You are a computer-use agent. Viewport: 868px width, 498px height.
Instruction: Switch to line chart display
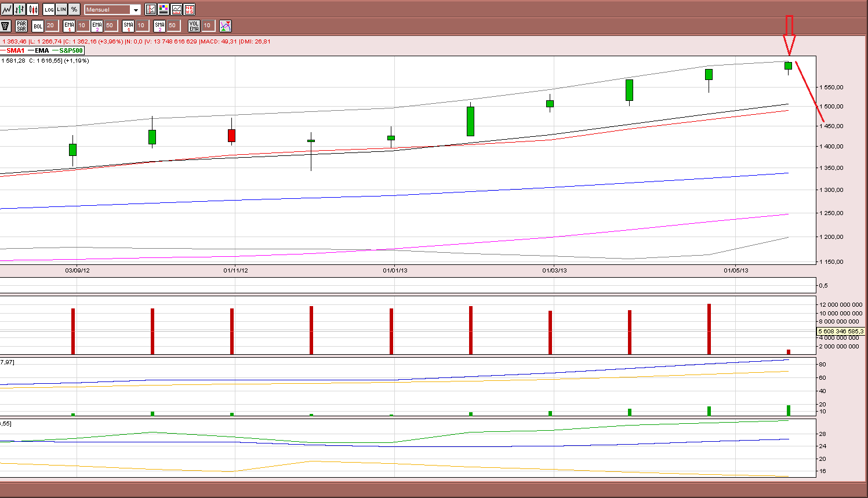coord(7,9)
